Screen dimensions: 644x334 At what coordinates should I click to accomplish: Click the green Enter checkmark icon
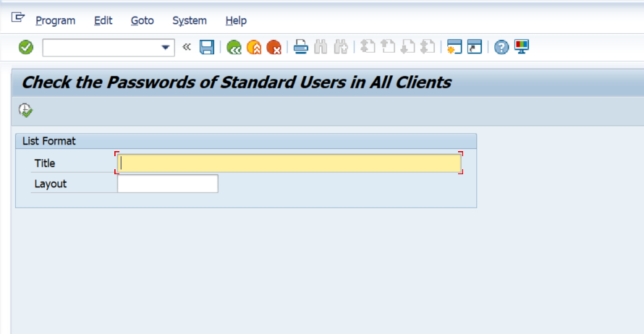[x=26, y=48]
